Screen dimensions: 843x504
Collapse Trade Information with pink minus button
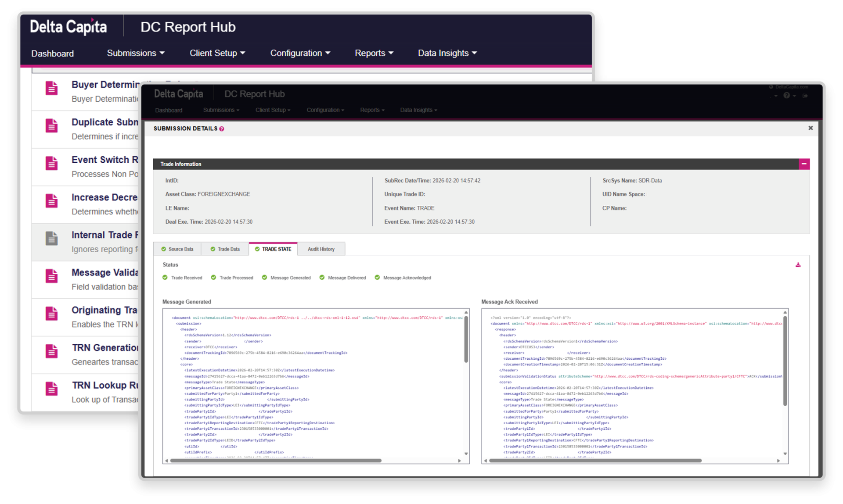pos(803,164)
